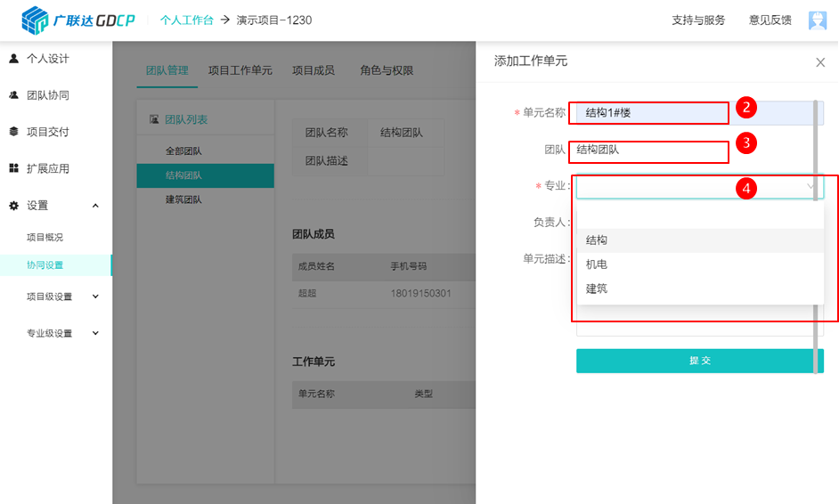Select 建筑 from the 专业 dropdown

(700, 289)
